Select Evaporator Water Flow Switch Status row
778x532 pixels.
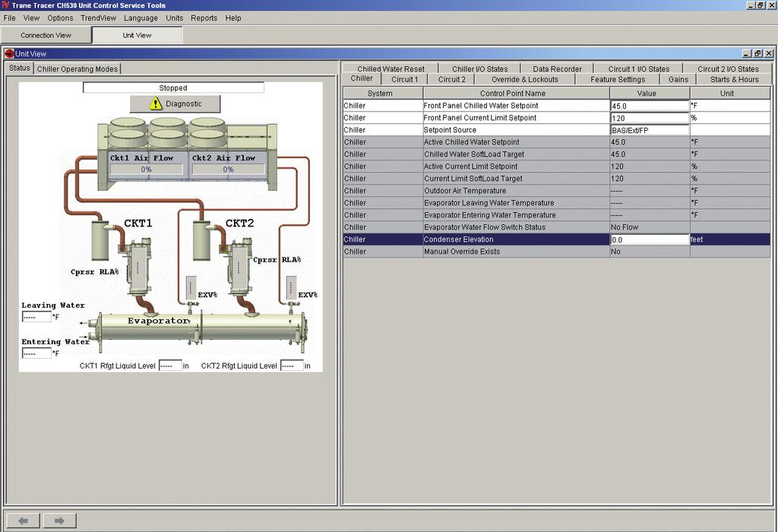point(556,227)
